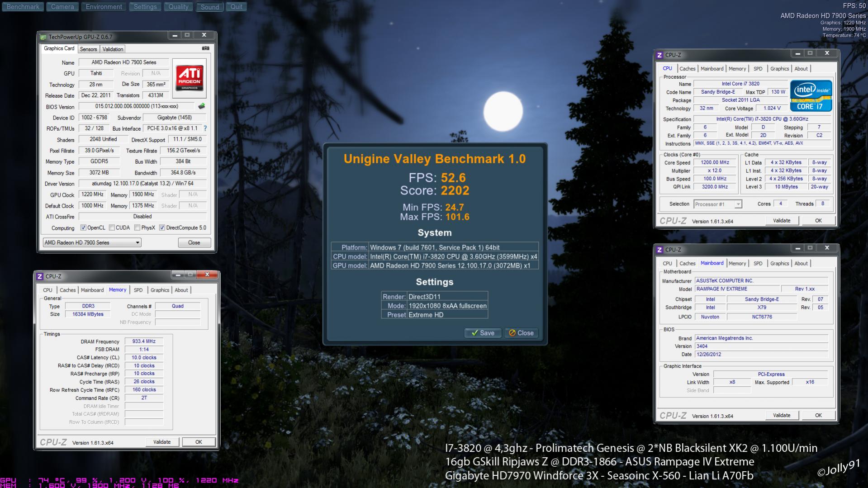868x488 pixels.
Task: Click the CPU-Z Memory window title icon
Action: coord(40,276)
